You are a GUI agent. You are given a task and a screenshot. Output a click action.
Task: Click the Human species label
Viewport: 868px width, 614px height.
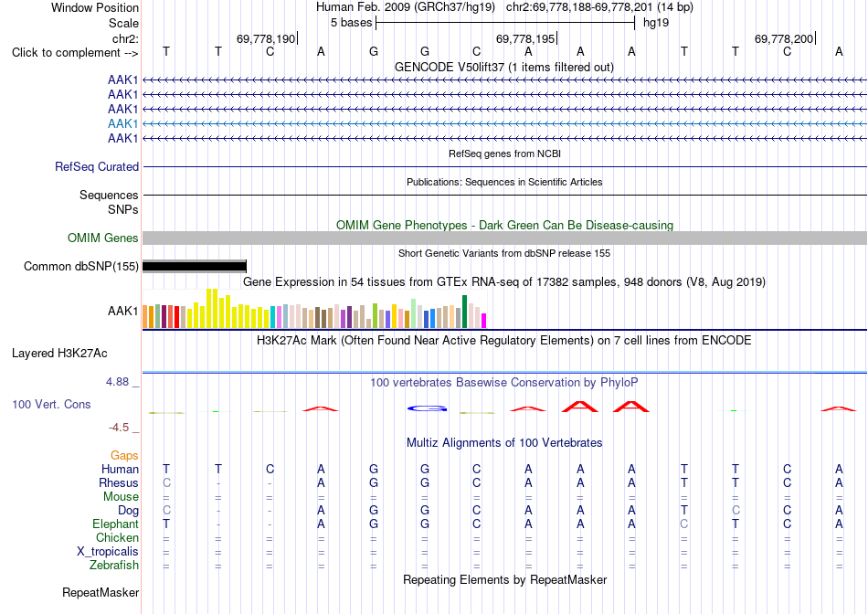point(120,469)
